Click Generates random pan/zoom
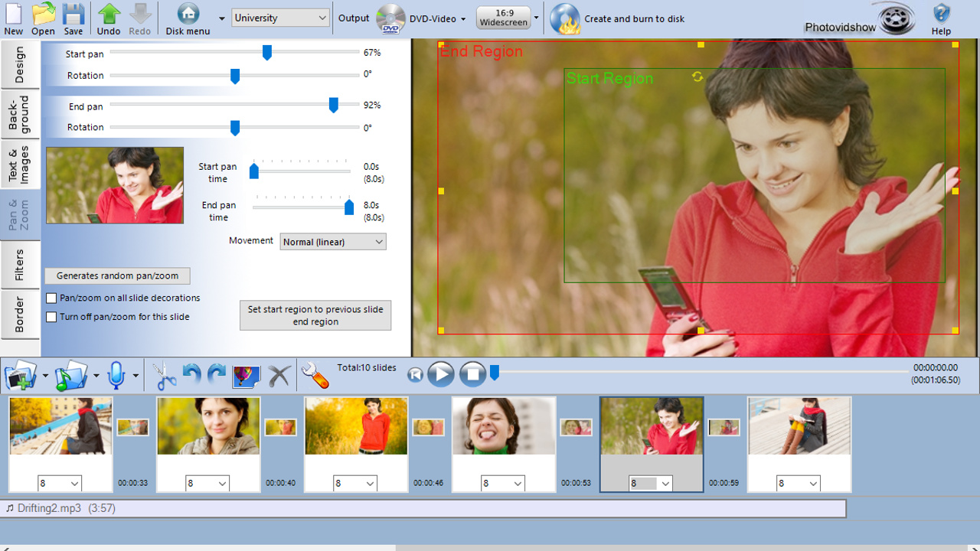 (x=116, y=275)
